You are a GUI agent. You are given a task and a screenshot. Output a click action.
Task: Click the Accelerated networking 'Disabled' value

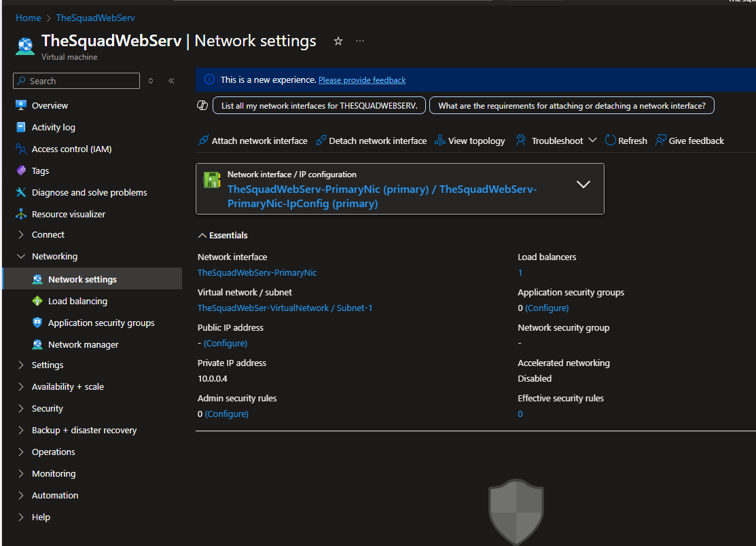(x=535, y=379)
